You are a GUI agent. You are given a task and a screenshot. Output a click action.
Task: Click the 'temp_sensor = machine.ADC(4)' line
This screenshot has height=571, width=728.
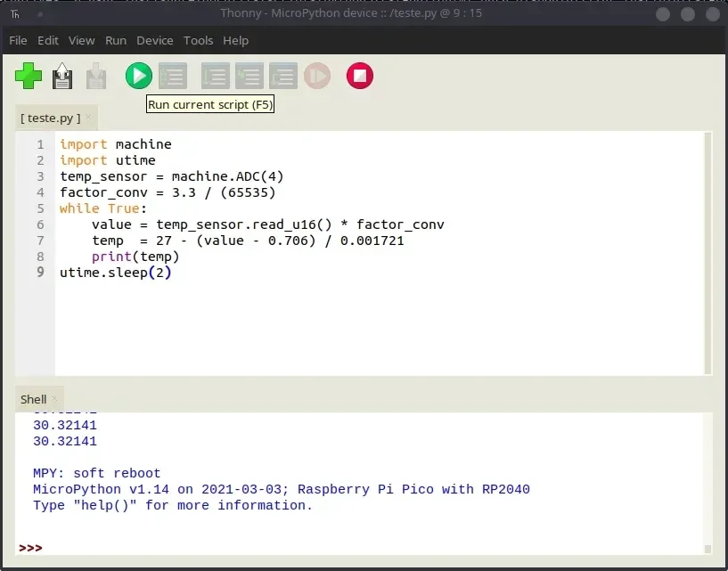(x=172, y=177)
